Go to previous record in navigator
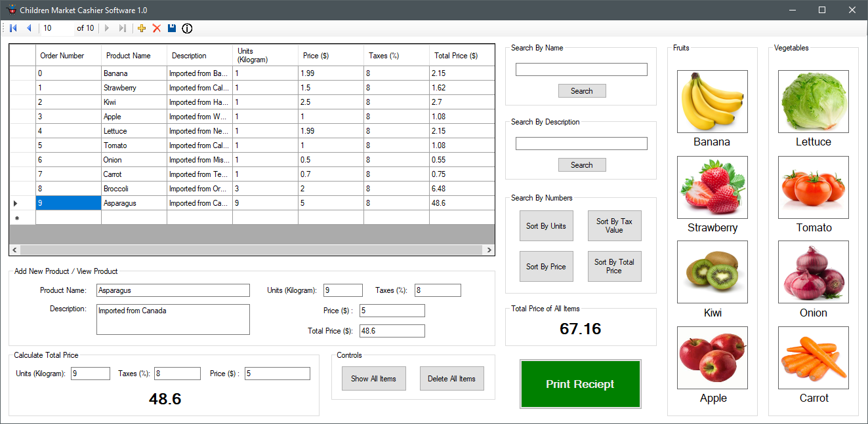The image size is (868, 424). point(29,28)
